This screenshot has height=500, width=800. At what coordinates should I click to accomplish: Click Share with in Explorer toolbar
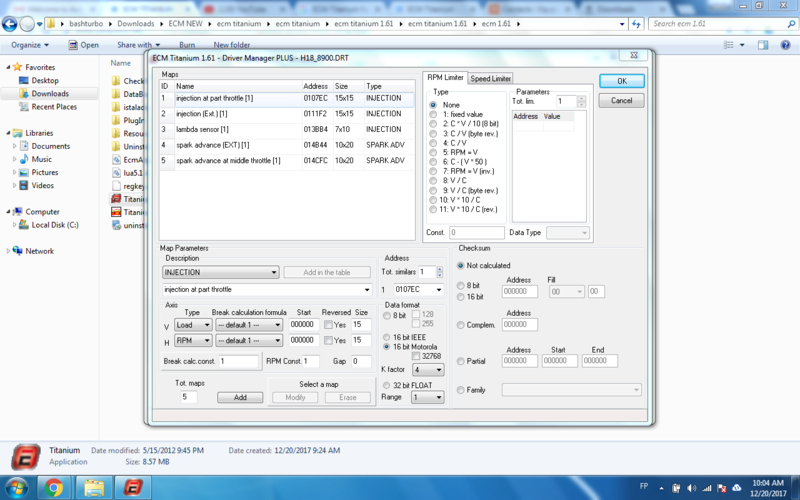tap(138, 45)
